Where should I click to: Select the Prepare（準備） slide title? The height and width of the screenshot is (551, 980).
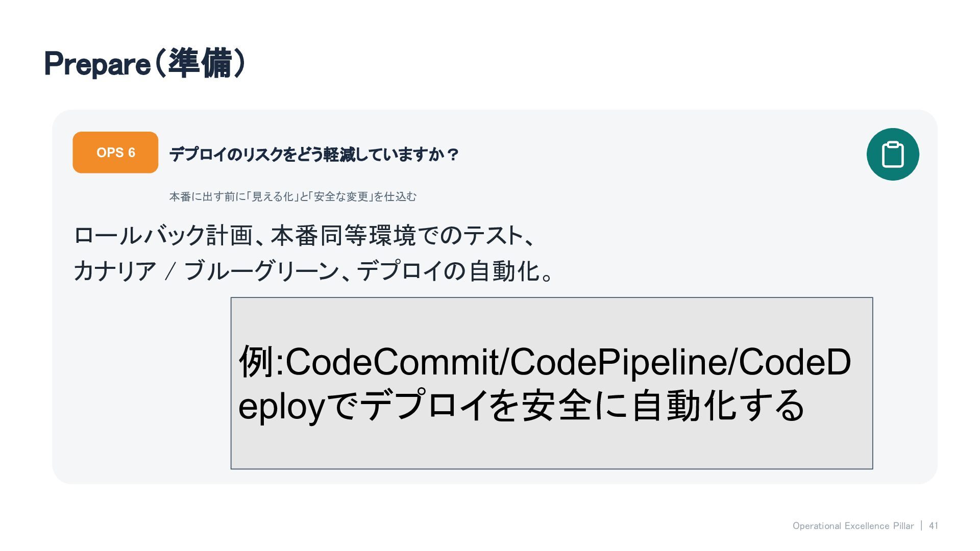(145, 64)
